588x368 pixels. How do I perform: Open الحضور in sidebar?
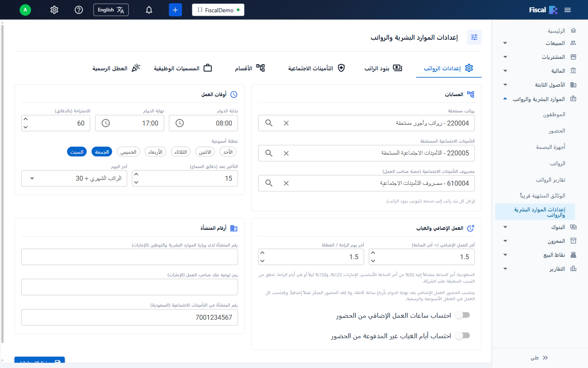pyautogui.click(x=557, y=131)
